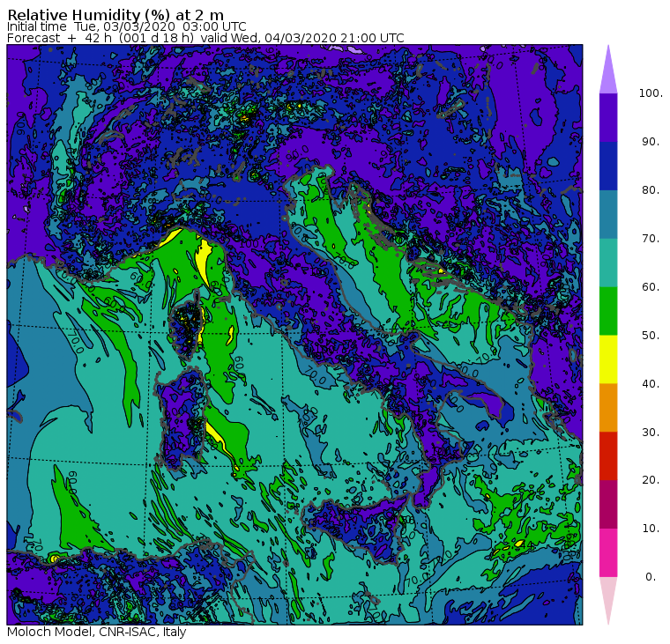Click the '90.' legend label
Image resolution: width=670 pixels, height=644 pixels.
click(651, 142)
